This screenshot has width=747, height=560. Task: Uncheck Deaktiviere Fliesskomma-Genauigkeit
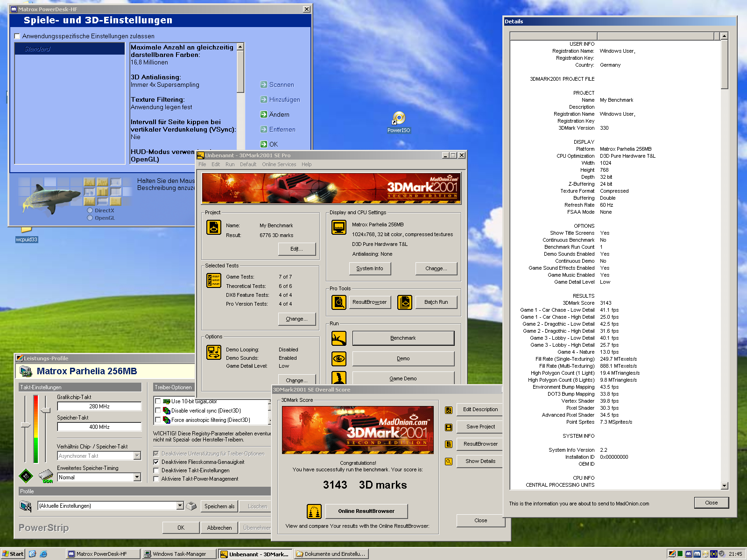pyautogui.click(x=156, y=462)
